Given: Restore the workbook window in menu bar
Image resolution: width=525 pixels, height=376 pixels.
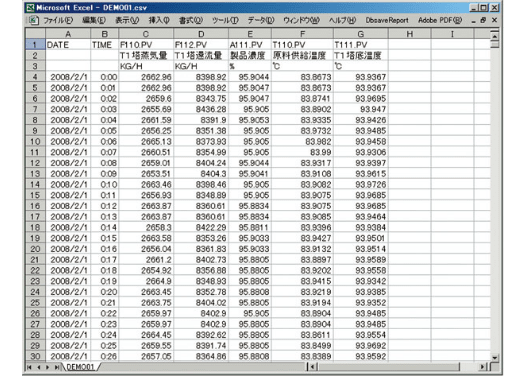Looking at the screenshot, I should point(483,20).
